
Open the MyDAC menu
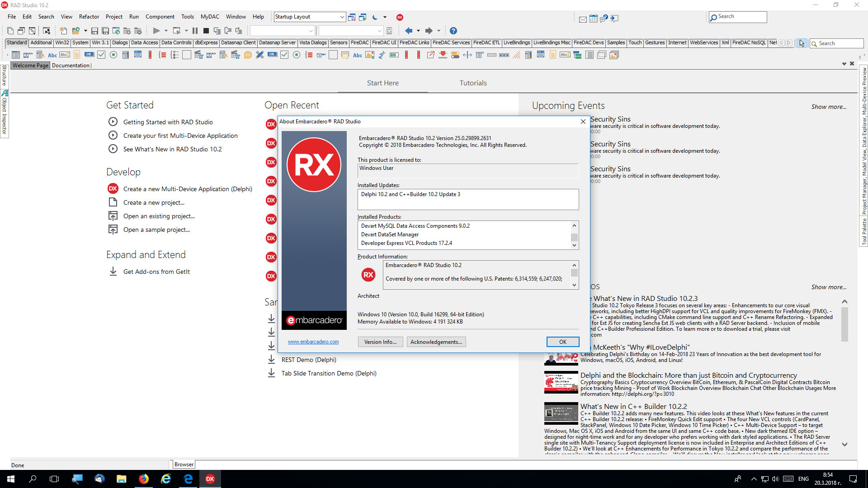(210, 17)
